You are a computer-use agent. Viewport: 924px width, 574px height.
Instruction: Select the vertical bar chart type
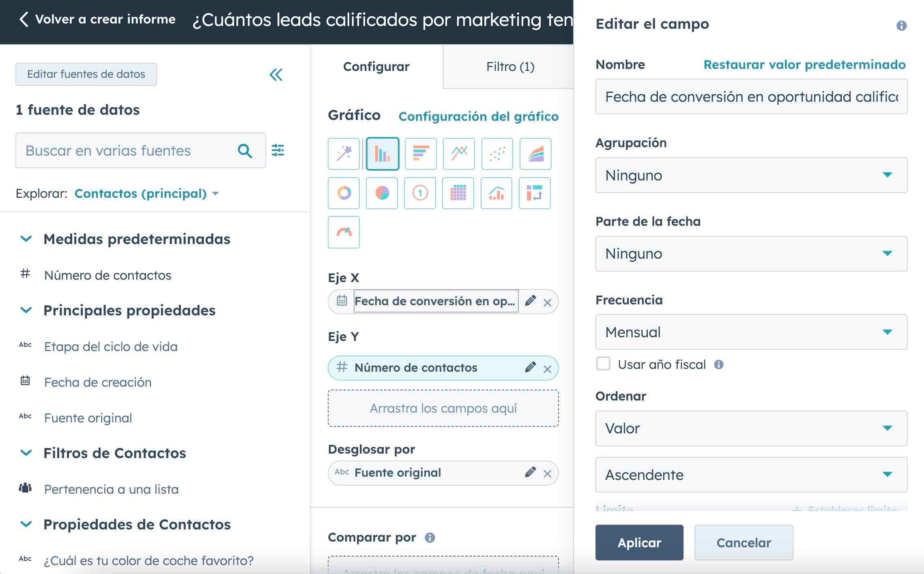coord(382,154)
